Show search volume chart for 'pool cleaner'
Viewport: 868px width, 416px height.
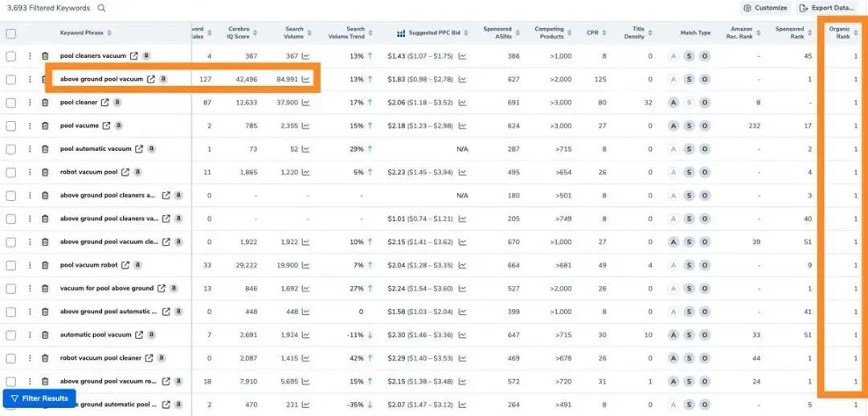[305, 102]
